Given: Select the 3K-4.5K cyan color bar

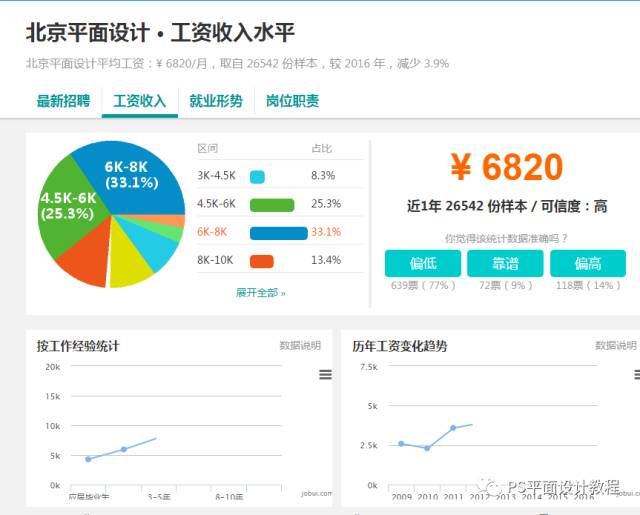Looking at the screenshot, I should (257, 177).
